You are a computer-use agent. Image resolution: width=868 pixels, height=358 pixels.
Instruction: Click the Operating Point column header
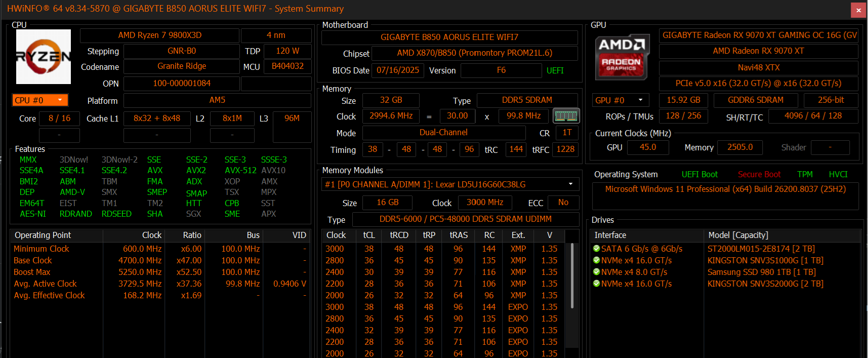pyautogui.click(x=57, y=235)
